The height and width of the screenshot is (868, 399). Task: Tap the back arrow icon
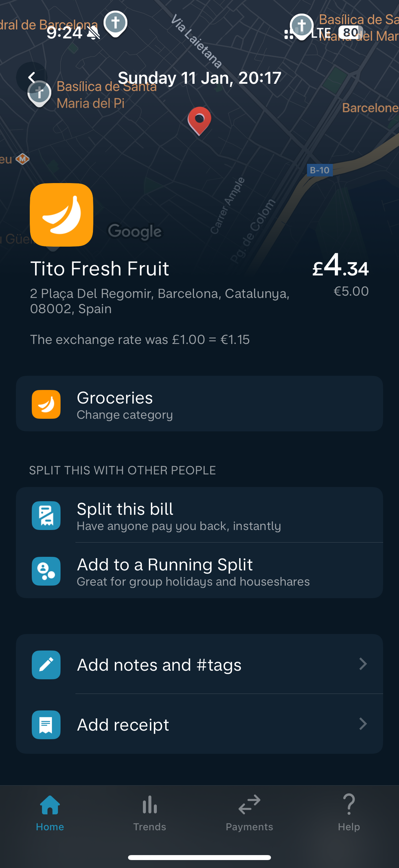click(32, 77)
